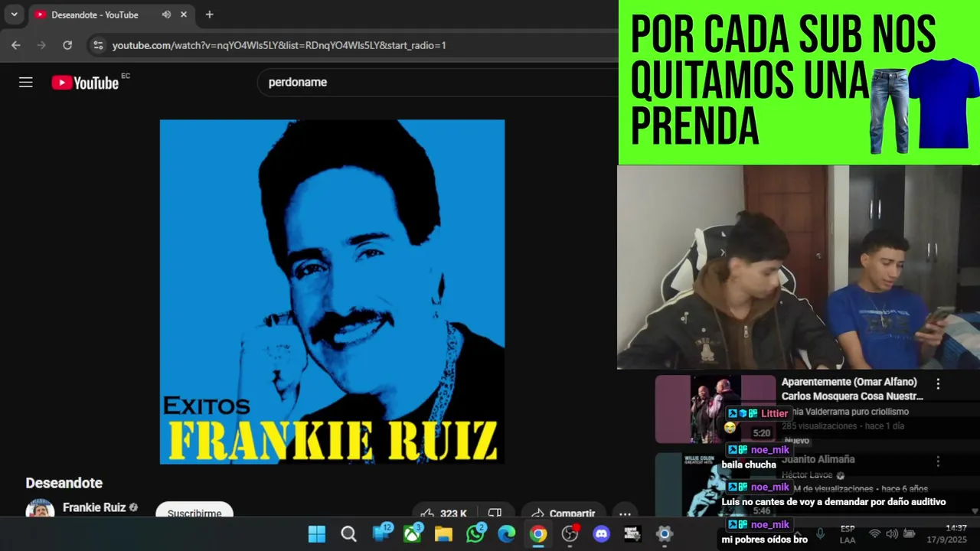Screen dimensions: 980x551
Task: Open the 'Juanito Alimaña' video title
Action: coord(818,459)
